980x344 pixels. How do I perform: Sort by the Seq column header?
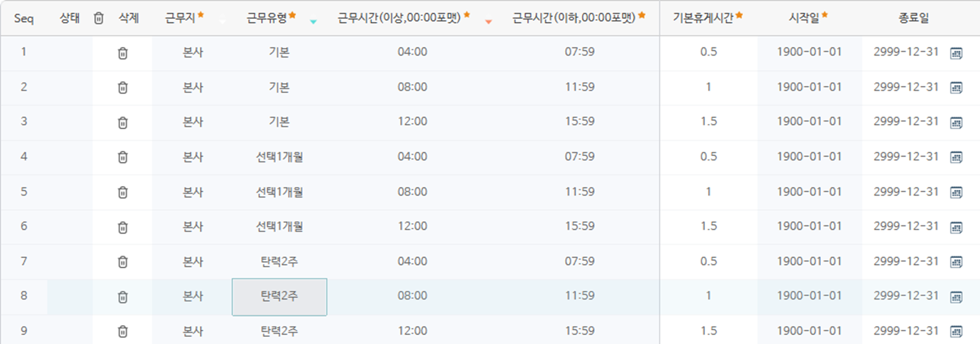(x=24, y=18)
